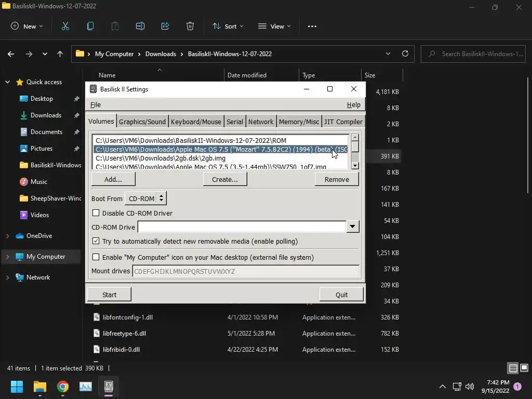Go forward with the Explorer forward arrow
This screenshot has width=532, height=399.
coord(29,54)
